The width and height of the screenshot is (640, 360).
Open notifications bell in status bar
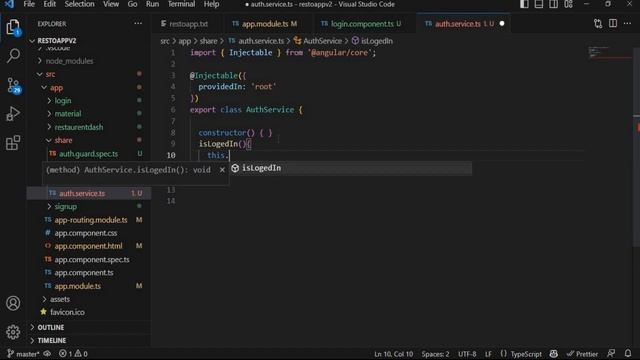(x=628, y=353)
